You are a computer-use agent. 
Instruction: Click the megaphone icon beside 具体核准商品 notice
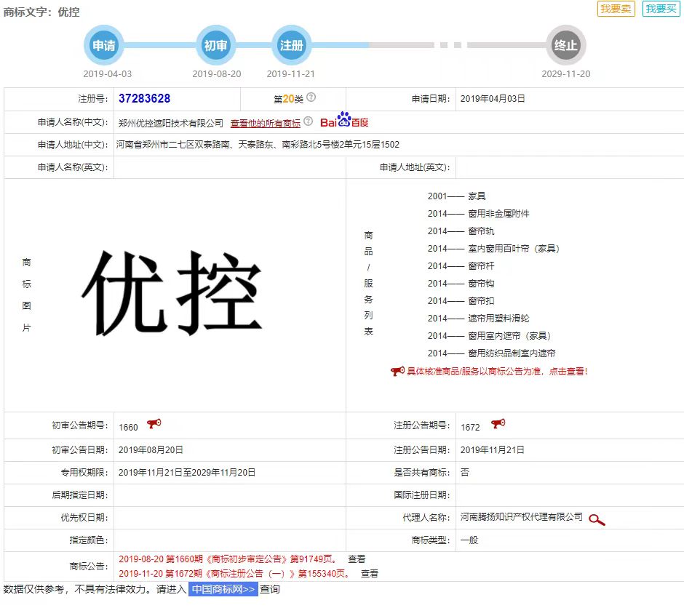[397, 371]
